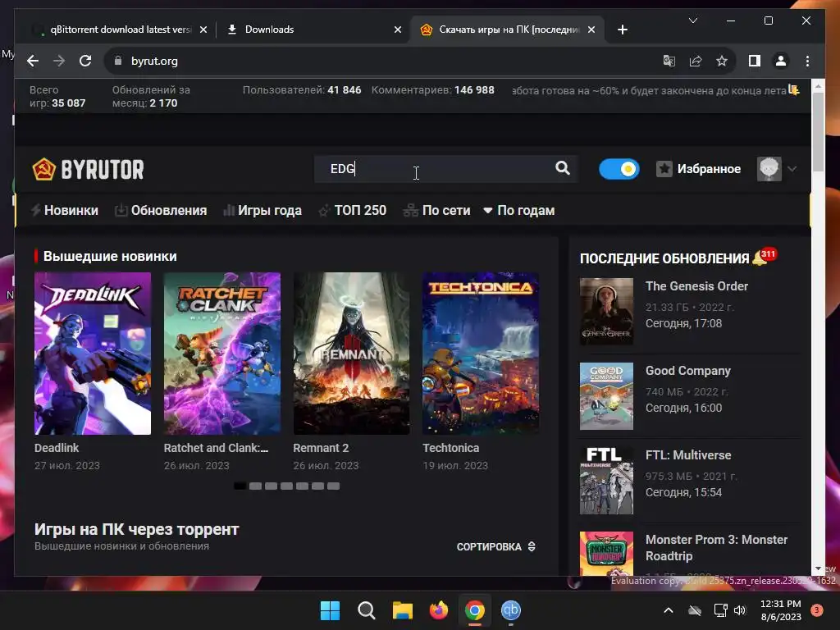Click the FTL: Multiverse thumbnail
This screenshot has height=630, width=840.
606,481
